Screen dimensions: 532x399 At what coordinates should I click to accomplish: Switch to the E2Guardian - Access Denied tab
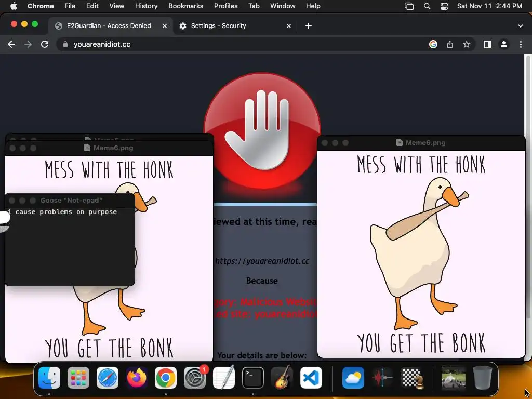tap(111, 26)
